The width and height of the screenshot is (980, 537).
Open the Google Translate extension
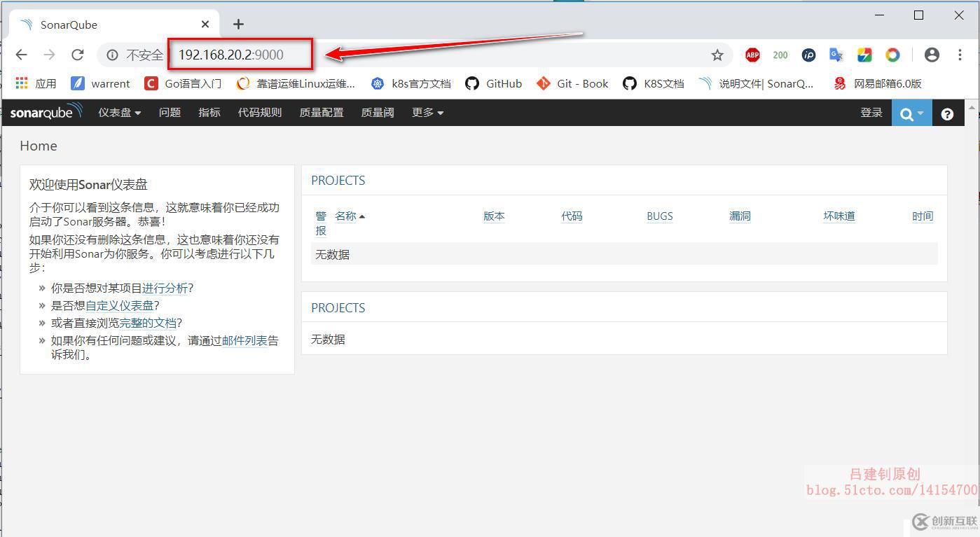point(836,55)
